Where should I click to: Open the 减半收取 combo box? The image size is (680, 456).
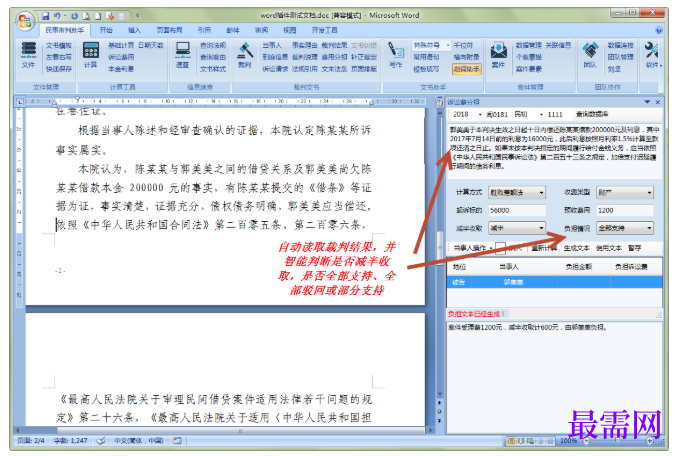[517, 228]
